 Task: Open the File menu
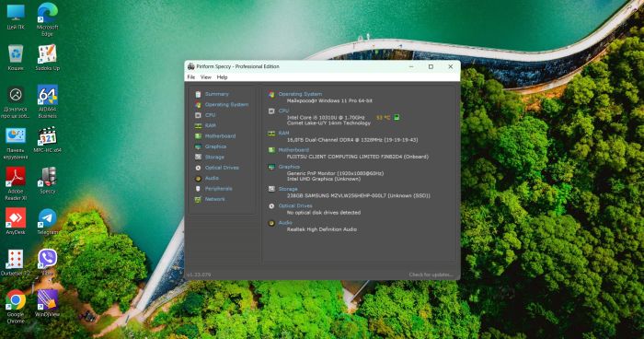tap(191, 77)
